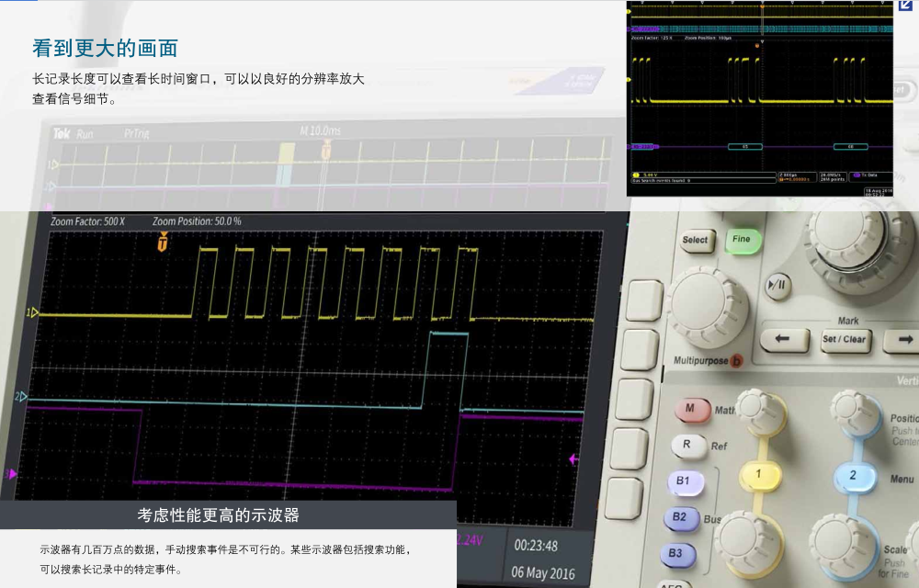Click the expand icon on the waveform thumbnail
Viewport: 919px width, 588px height.
click(905, 6)
